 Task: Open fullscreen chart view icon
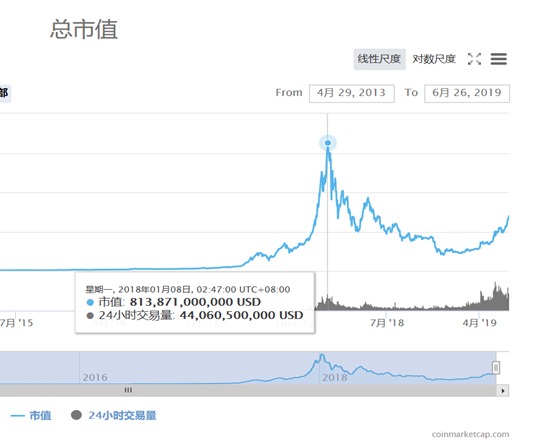(x=474, y=59)
